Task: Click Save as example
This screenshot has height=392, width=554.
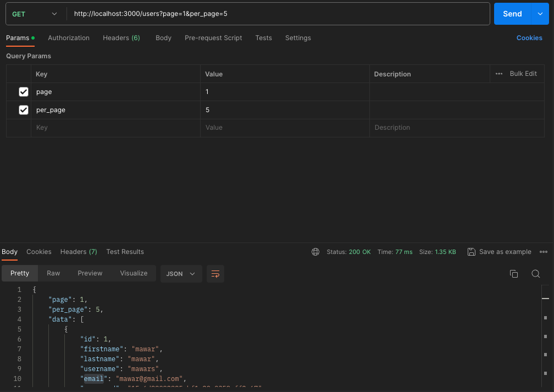Action: 499,252
